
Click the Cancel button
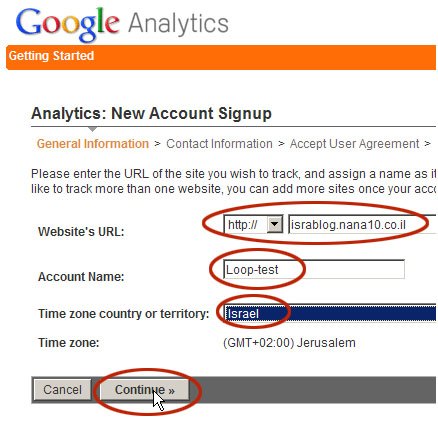pyautogui.click(x=62, y=389)
